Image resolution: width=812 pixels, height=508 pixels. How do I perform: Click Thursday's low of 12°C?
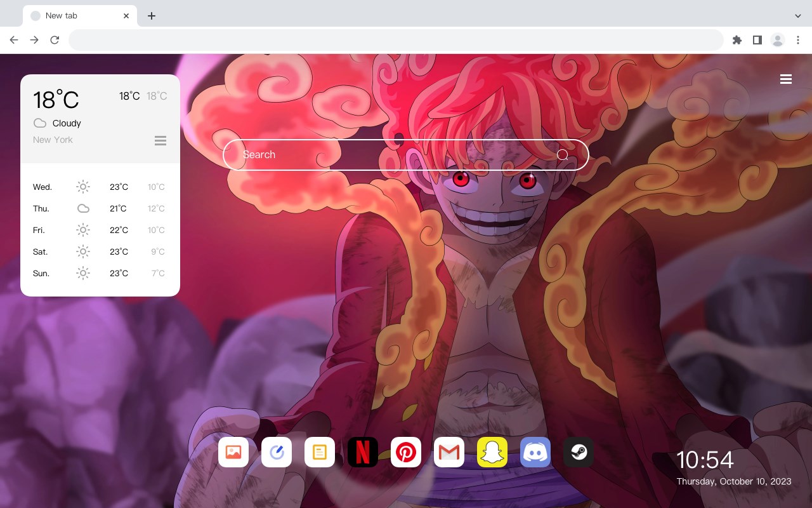157,208
